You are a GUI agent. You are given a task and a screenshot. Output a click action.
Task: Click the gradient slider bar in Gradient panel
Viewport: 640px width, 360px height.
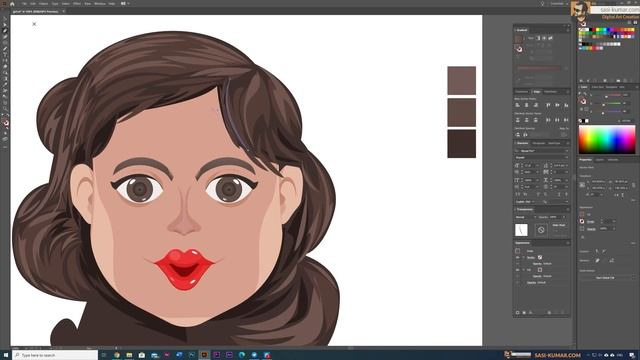tap(539, 68)
